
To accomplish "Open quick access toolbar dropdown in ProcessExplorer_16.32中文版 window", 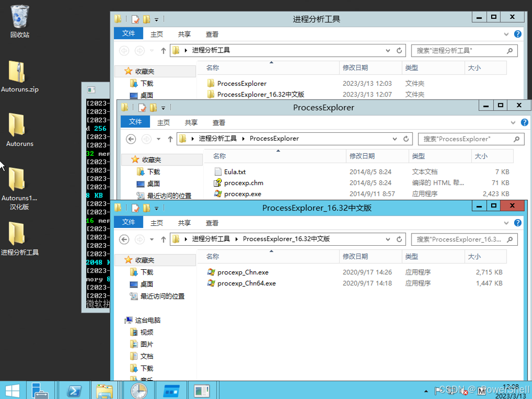I will [x=156, y=208].
